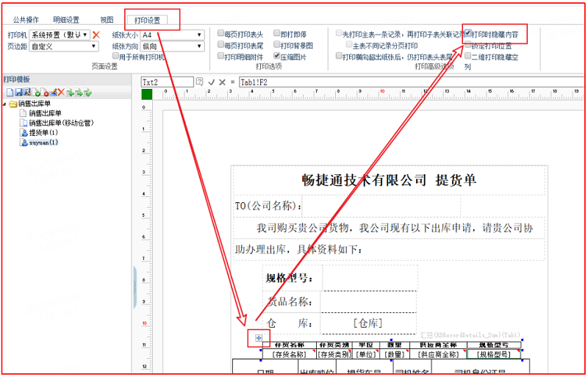
Task: Toggle 每页打印表头 checkbox
Action: click(x=221, y=33)
